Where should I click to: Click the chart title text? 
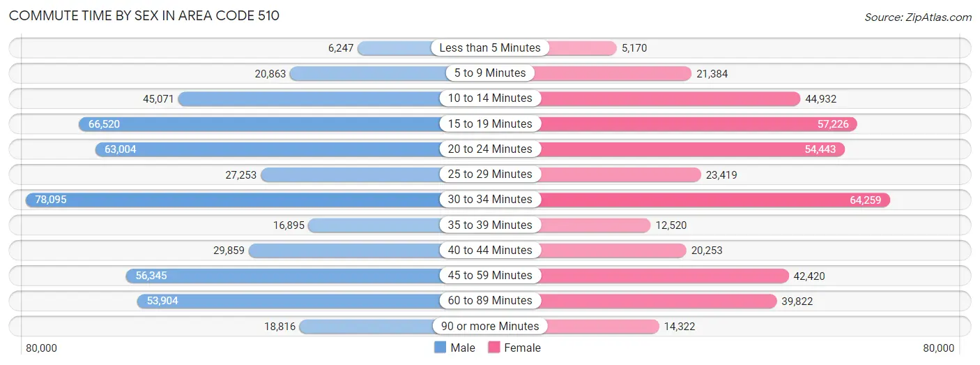144,15
